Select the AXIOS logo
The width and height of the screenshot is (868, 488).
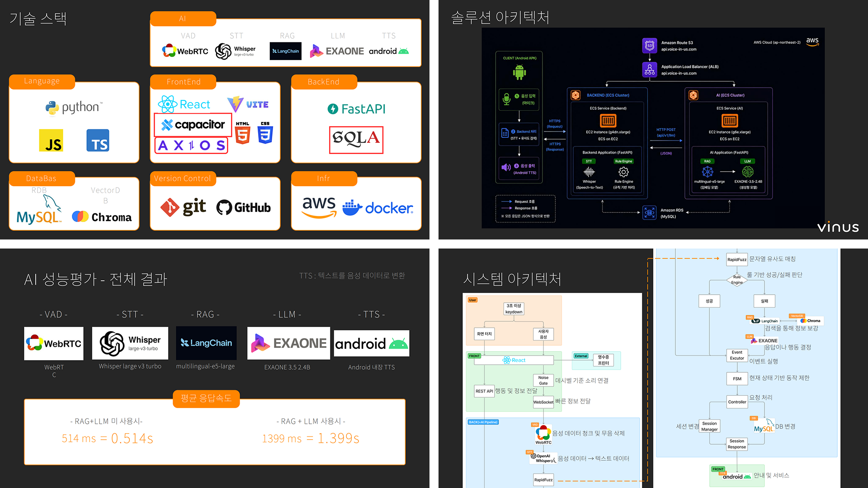pos(191,145)
